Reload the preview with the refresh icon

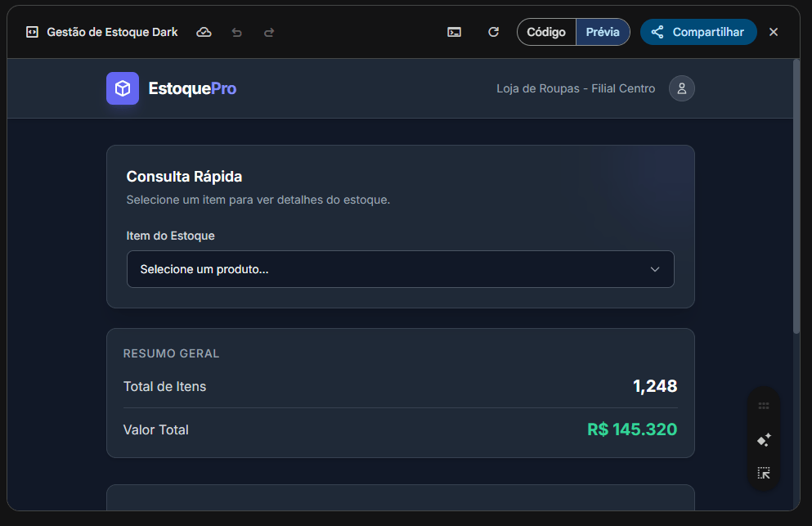[x=494, y=32]
